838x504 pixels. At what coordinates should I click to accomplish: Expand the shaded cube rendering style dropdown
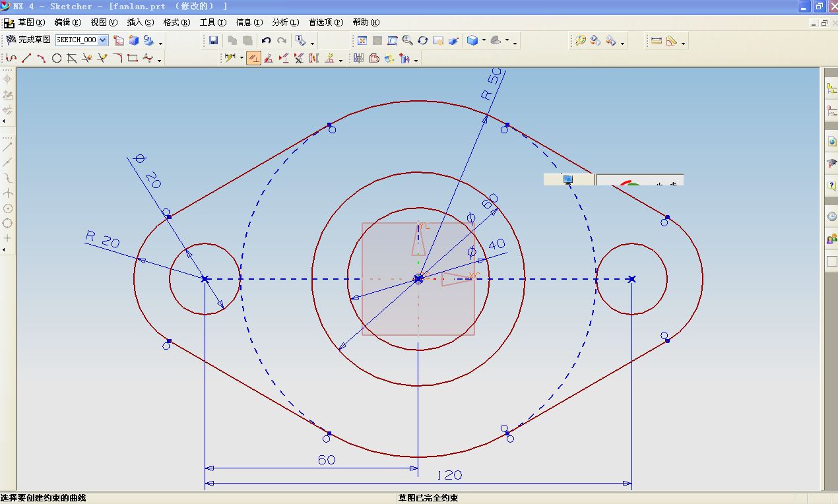(484, 40)
